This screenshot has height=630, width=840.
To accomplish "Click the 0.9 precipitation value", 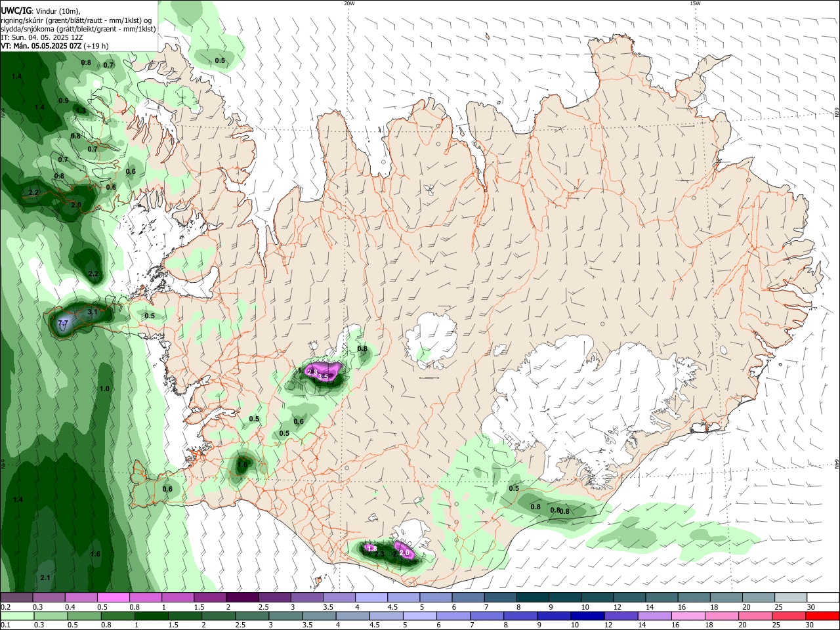I will (63, 101).
